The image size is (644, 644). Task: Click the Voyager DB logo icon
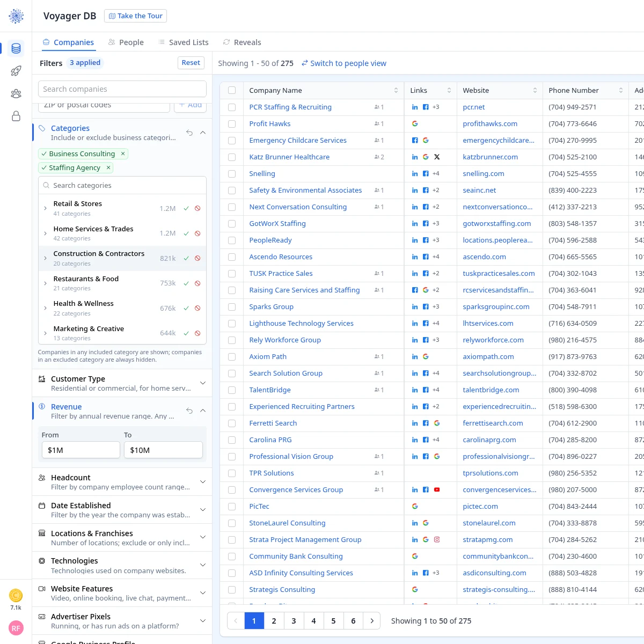coord(16,16)
